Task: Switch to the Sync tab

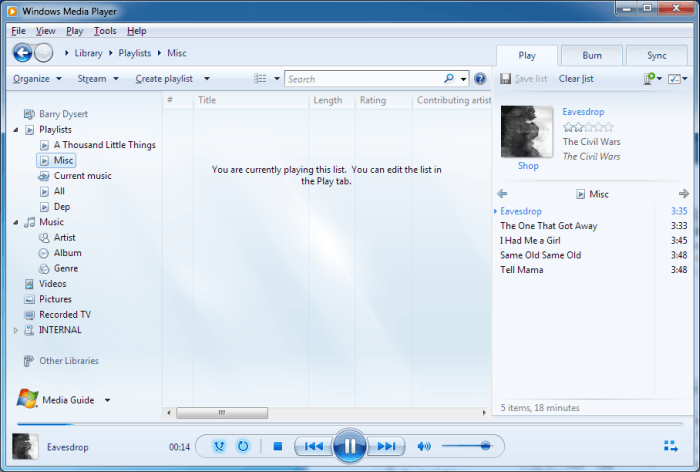Action: (x=657, y=55)
